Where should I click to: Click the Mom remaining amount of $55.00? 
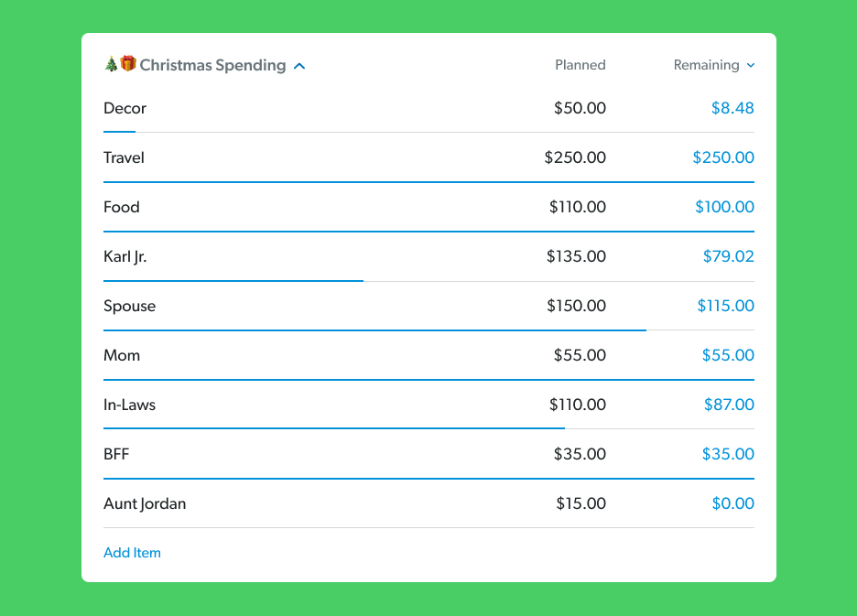point(728,355)
